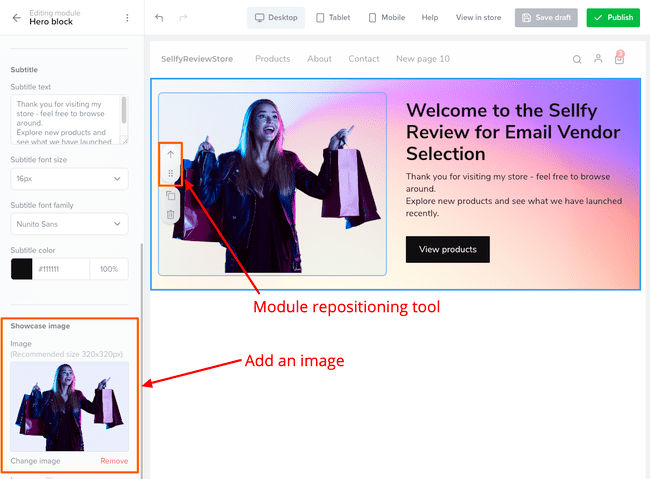650x479 pixels.
Task: Open the module options three-dot menu
Action: (x=127, y=18)
